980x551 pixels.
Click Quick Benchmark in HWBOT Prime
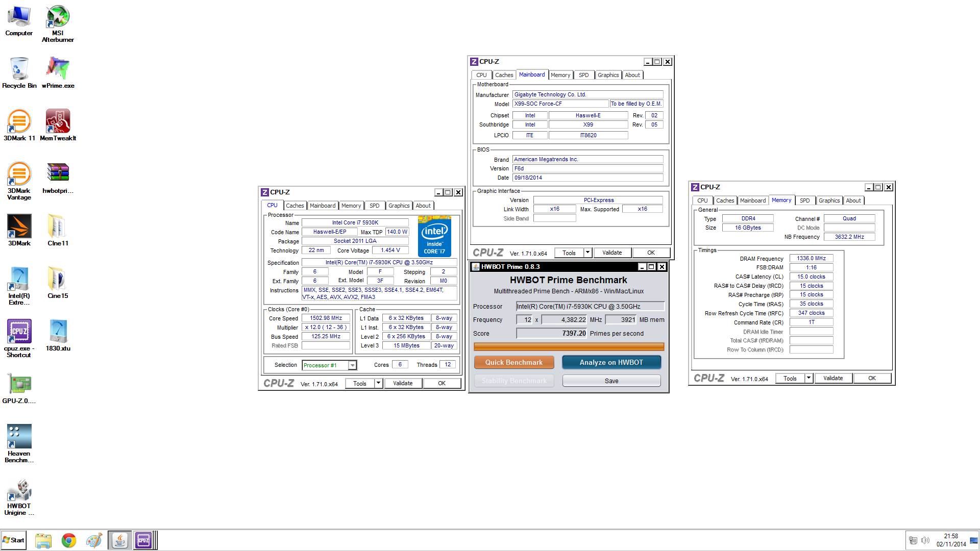click(514, 362)
